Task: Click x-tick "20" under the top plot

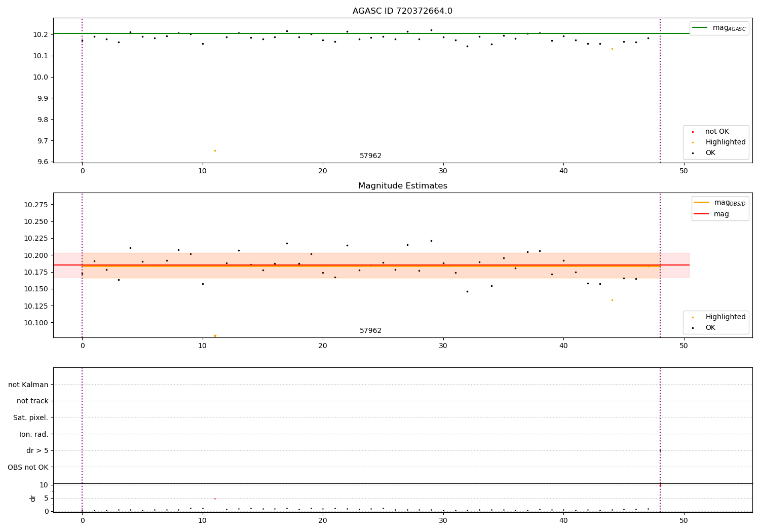Action: [x=323, y=171]
